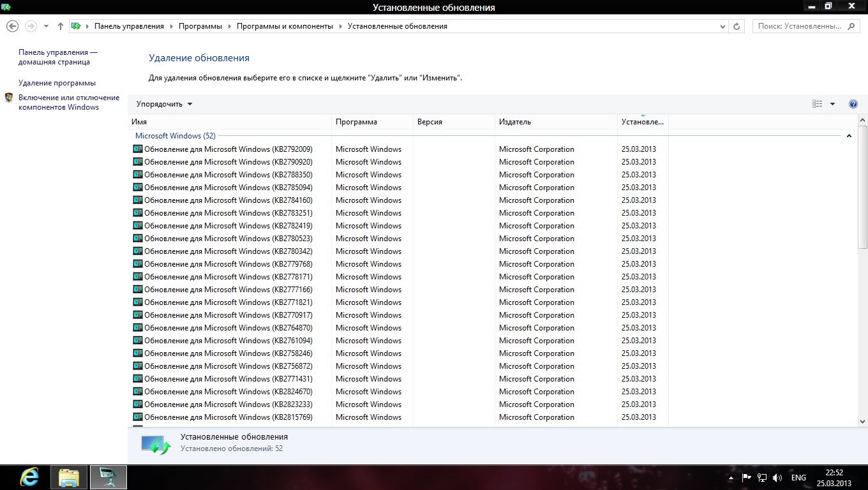This screenshot has height=490, width=868.
Task: Click the icon of update KB2785094
Action: (x=137, y=187)
